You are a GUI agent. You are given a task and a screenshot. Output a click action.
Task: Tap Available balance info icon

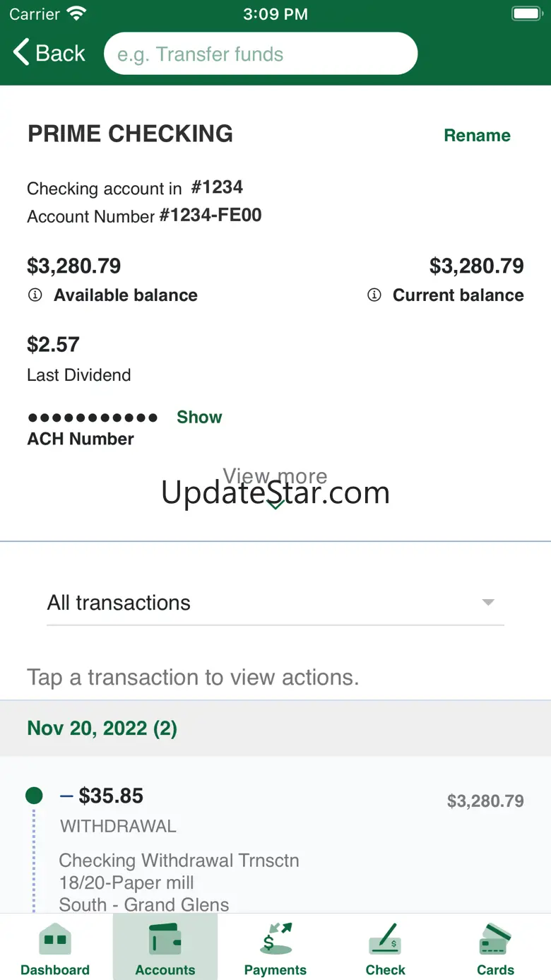tap(35, 295)
